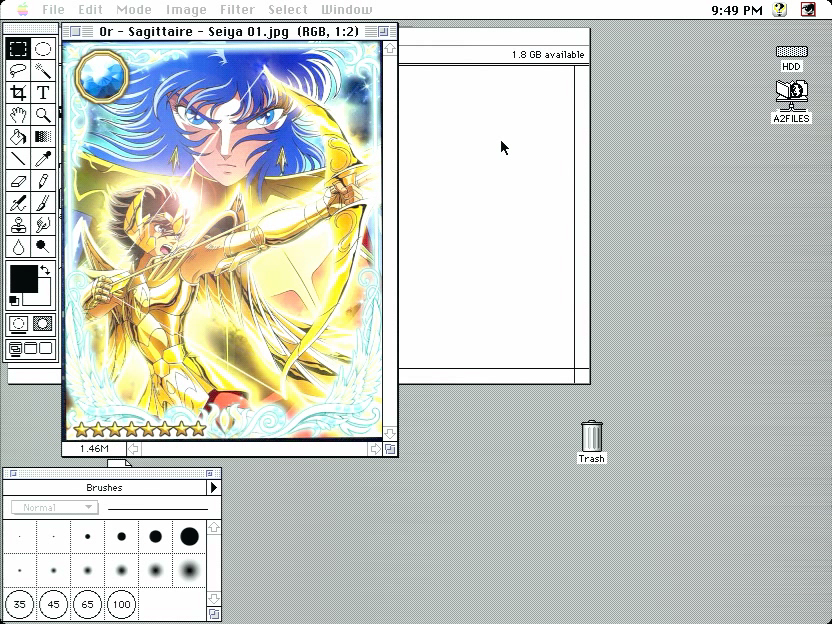
Task: Click the Brushes palette collapse box
Action: point(210,473)
